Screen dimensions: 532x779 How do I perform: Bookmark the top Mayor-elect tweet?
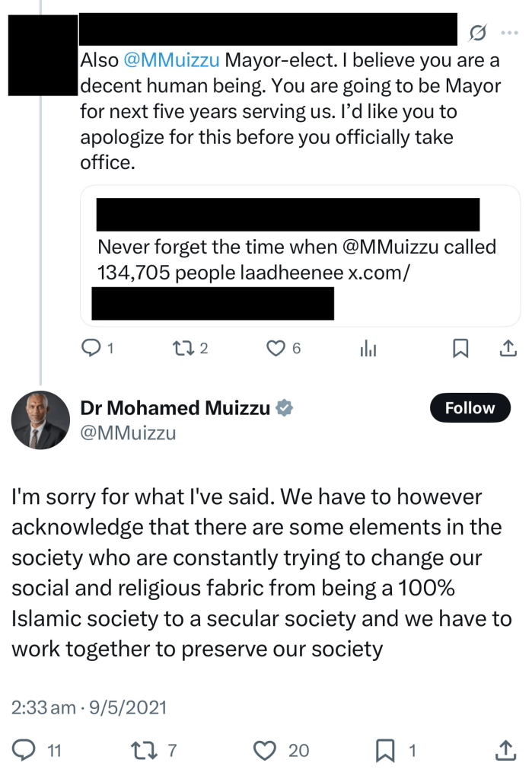(x=460, y=349)
